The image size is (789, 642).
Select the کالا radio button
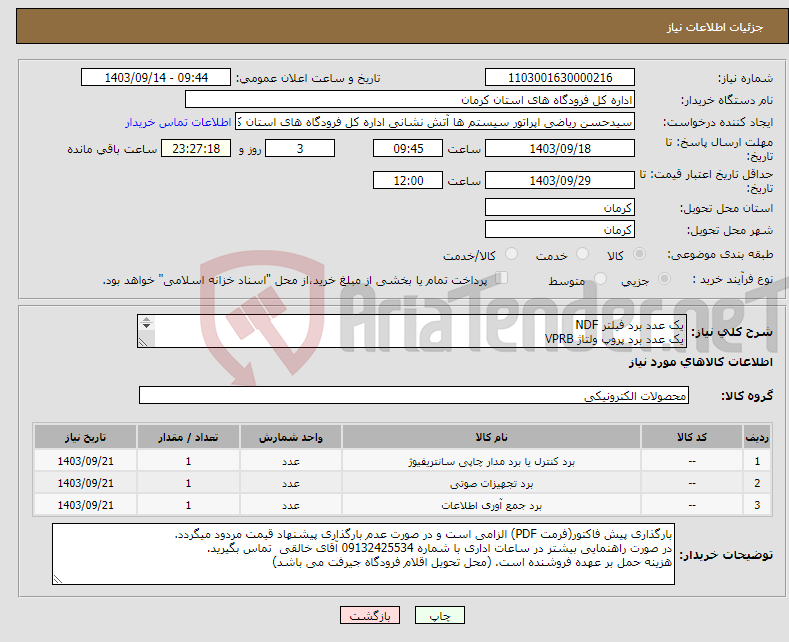[x=639, y=254]
